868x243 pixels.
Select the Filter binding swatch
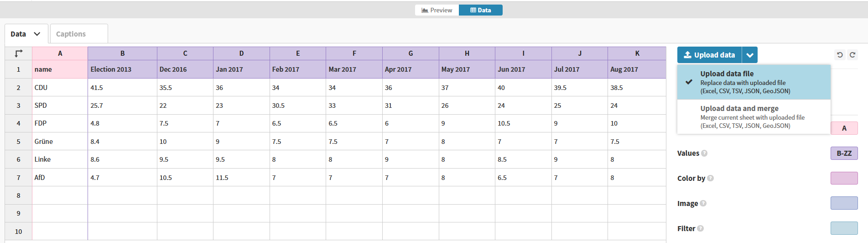click(844, 228)
